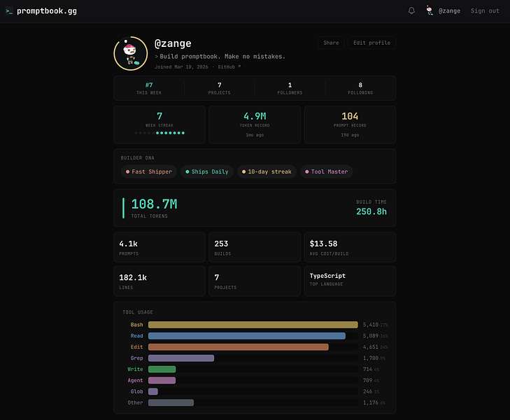Open the notifications bell icon
The width and height of the screenshot is (510, 420).
click(x=411, y=10)
